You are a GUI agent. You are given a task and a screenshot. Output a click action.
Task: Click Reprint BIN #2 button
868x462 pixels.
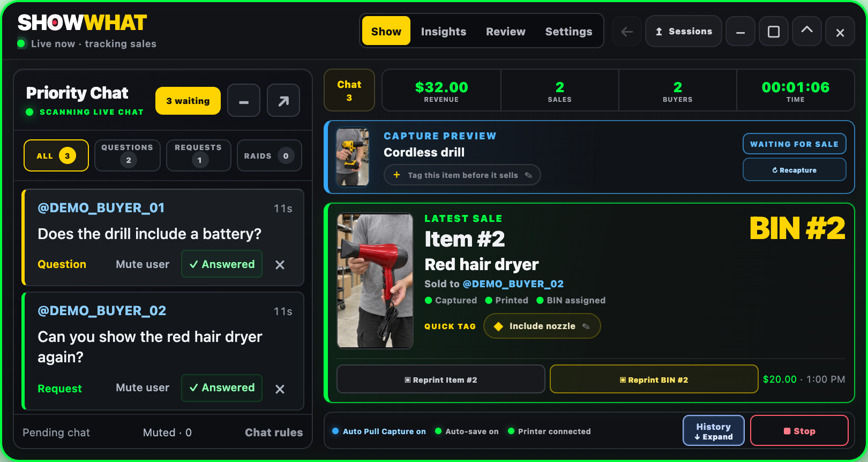click(654, 379)
